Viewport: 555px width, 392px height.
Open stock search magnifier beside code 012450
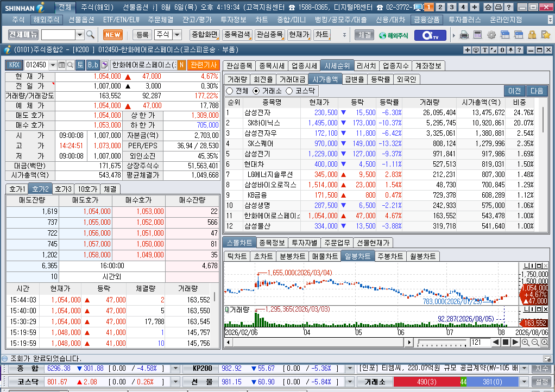coord(70,65)
